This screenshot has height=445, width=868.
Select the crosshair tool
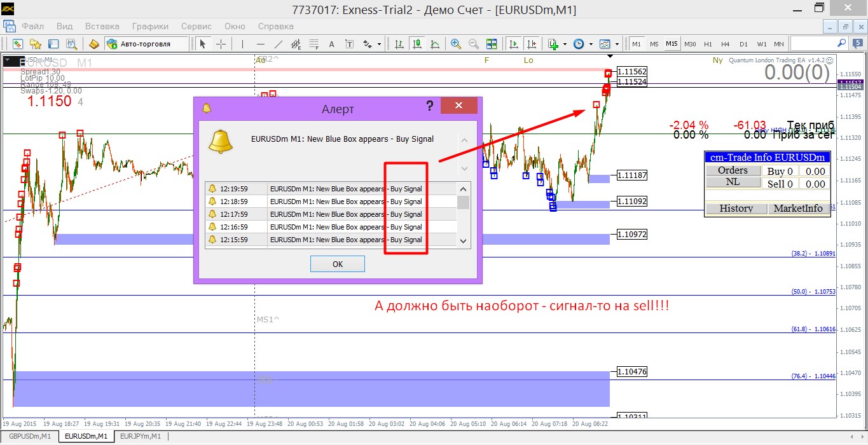pyautogui.click(x=221, y=44)
